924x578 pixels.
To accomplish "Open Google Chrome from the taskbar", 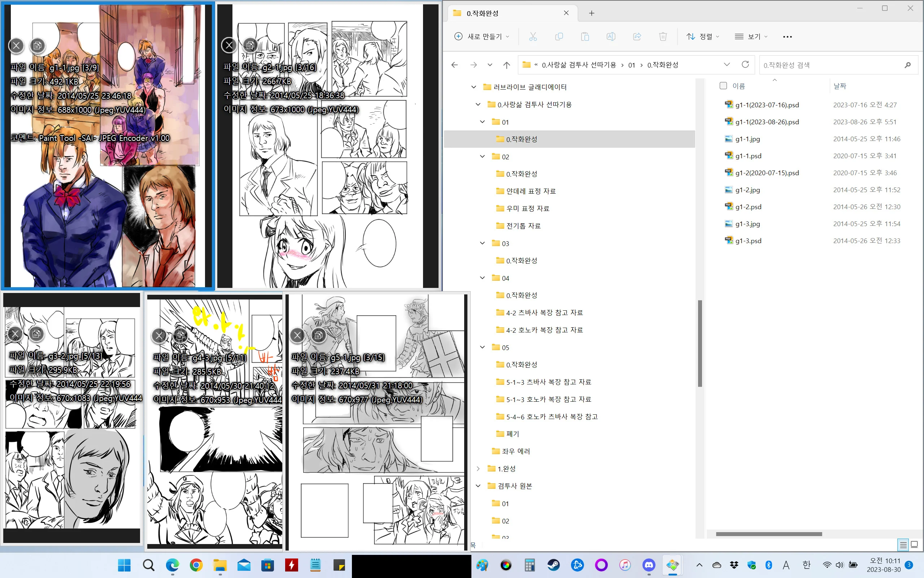I will pos(196,565).
